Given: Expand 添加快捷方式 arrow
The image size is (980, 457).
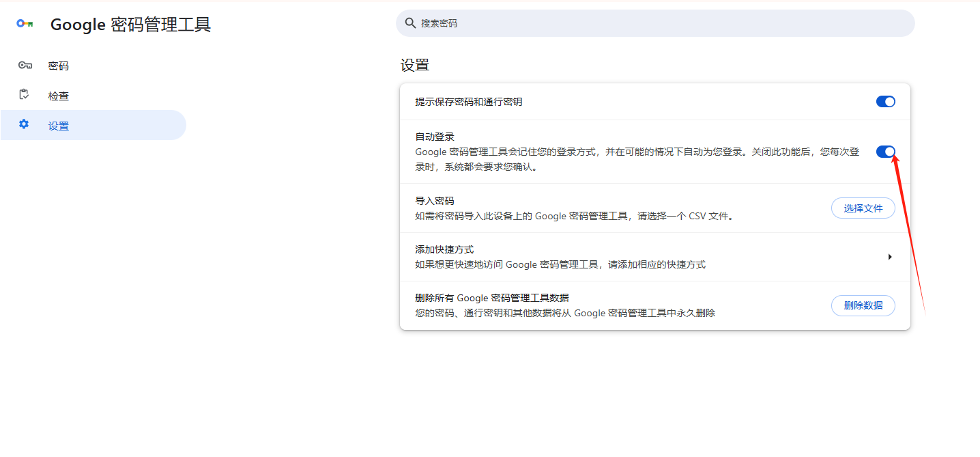Looking at the screenshot, I should (x=890, y=257).
